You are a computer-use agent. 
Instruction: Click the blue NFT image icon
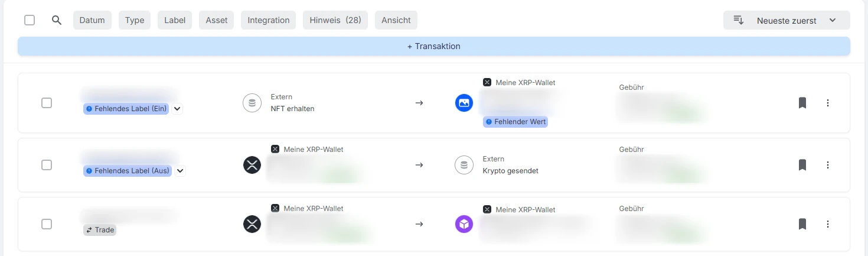click(464, 103)
